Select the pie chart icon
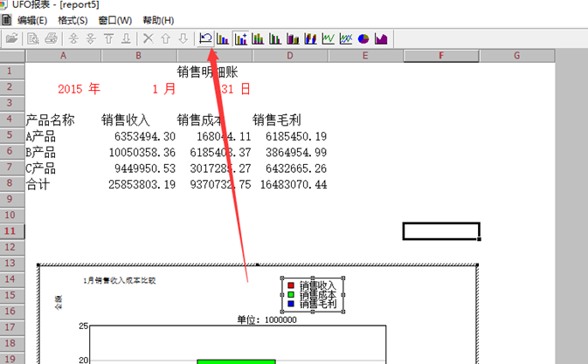This screenshot has height=364, width=588. (x=363, y=38)
